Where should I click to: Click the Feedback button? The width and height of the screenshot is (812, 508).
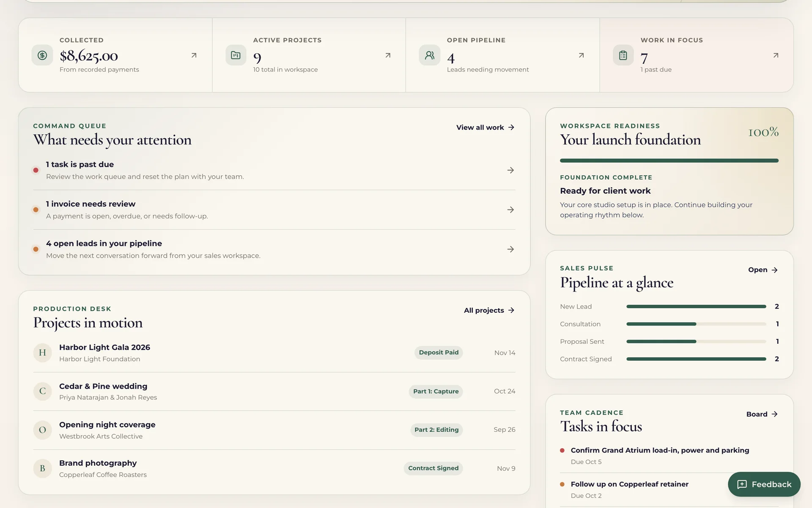click(764, 484)
